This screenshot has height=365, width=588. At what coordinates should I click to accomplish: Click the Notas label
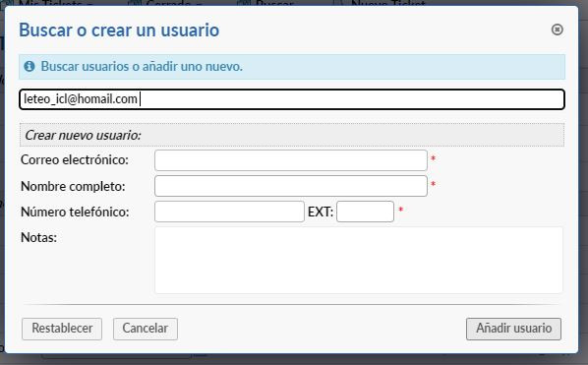coord(38,237)
